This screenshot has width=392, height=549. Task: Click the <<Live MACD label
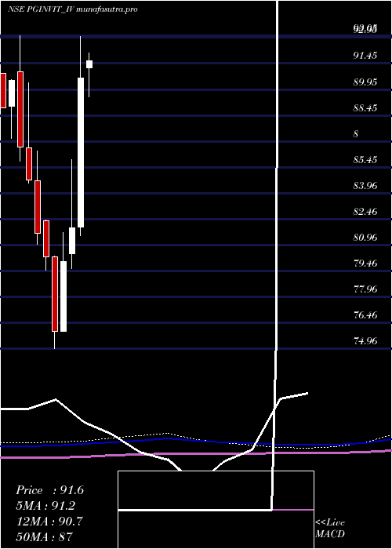tap(330, 529)
